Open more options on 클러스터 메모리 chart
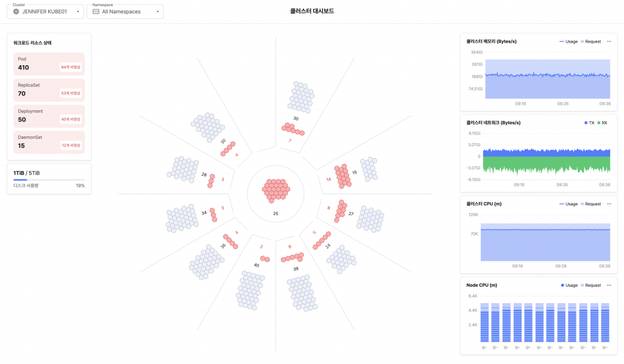The height and width of the screenshot is (364, 624). click(x=609, y=41)
